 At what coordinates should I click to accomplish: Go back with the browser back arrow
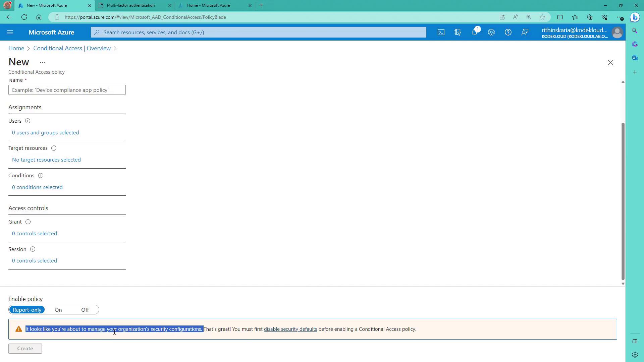9,17
